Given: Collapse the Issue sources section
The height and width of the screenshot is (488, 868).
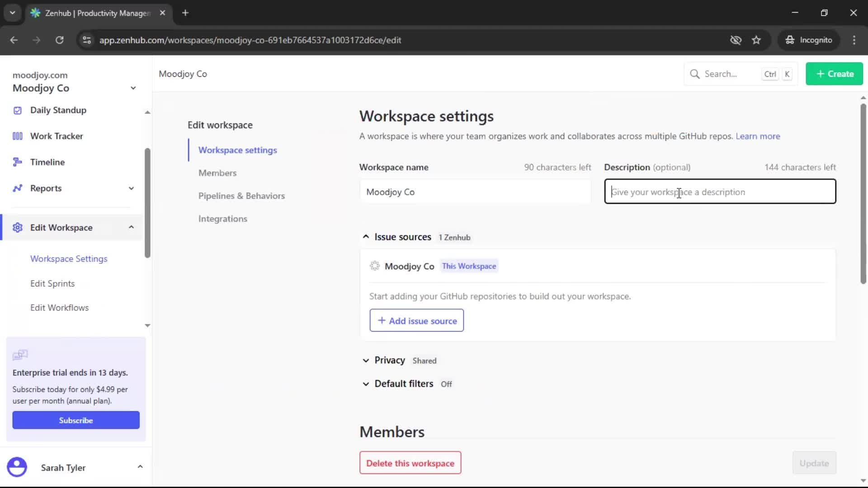Looking at the screenshot, I should tap(365, 237).
